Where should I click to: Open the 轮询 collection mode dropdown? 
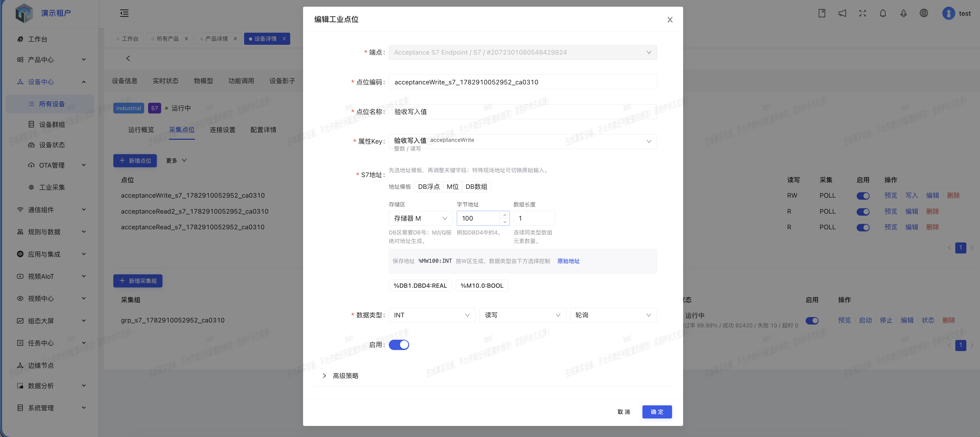click(x=613, y=315)
